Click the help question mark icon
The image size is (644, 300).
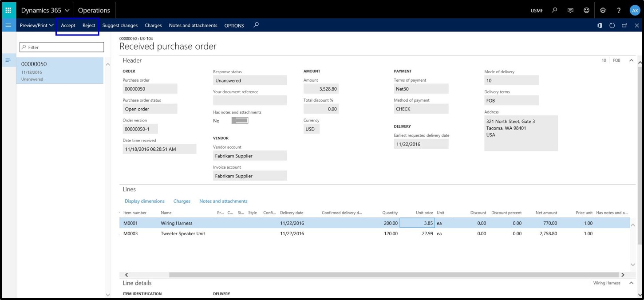point(619,10)
